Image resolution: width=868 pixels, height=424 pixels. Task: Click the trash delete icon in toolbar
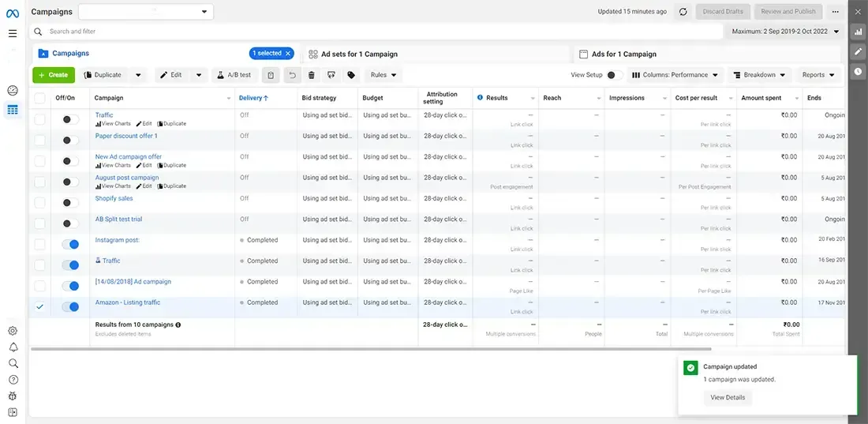point(311,75)
